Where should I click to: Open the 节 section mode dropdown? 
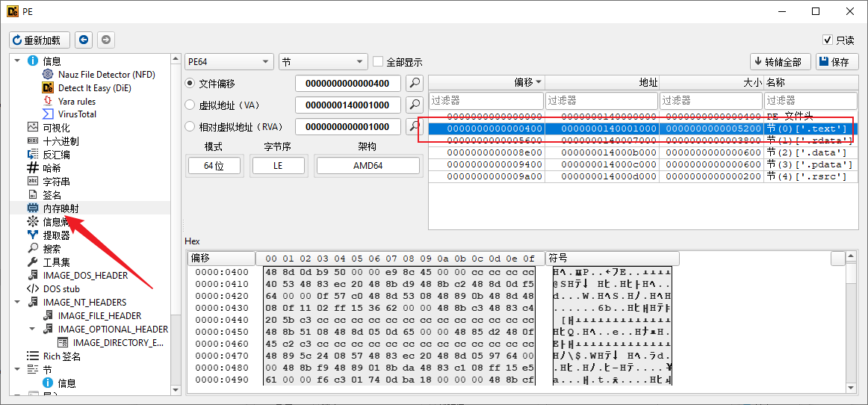click(x=323, y=62)
